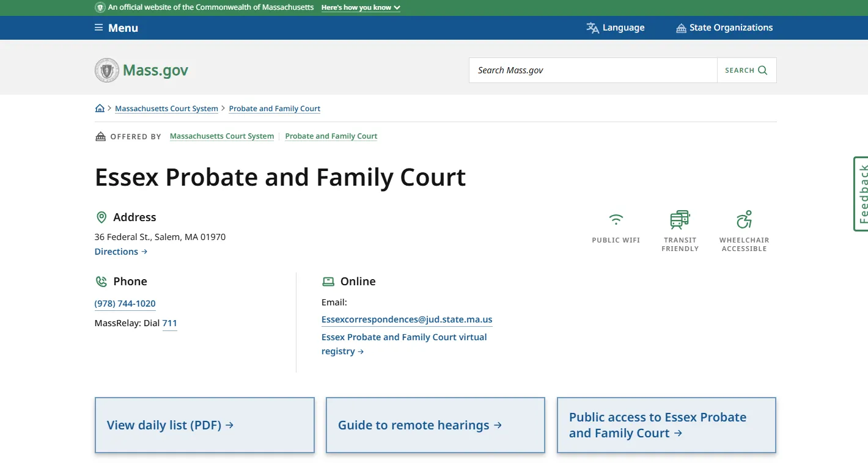Viewport: 868px width, 463px height.
Task: Click the Transit Friendly bus icon
Action: click(x=680, y=219)
